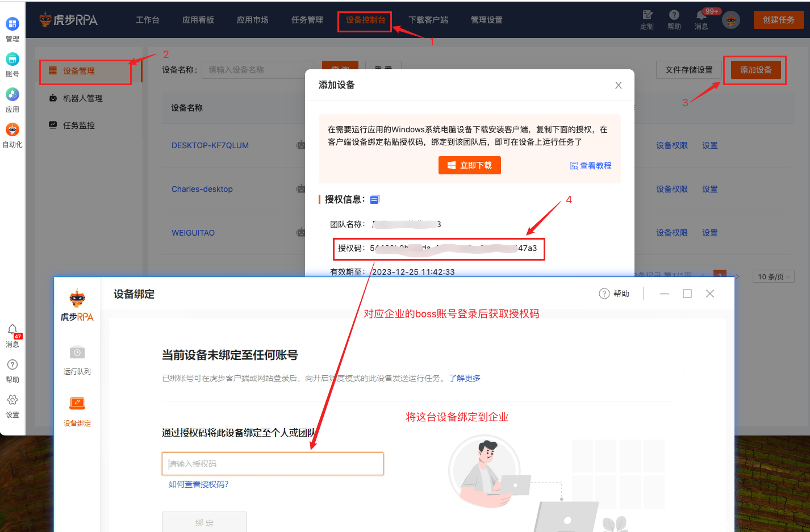Open the 应用 sidebar icon
This screenshot has width=810, height=532.
(x=12, y=94)
